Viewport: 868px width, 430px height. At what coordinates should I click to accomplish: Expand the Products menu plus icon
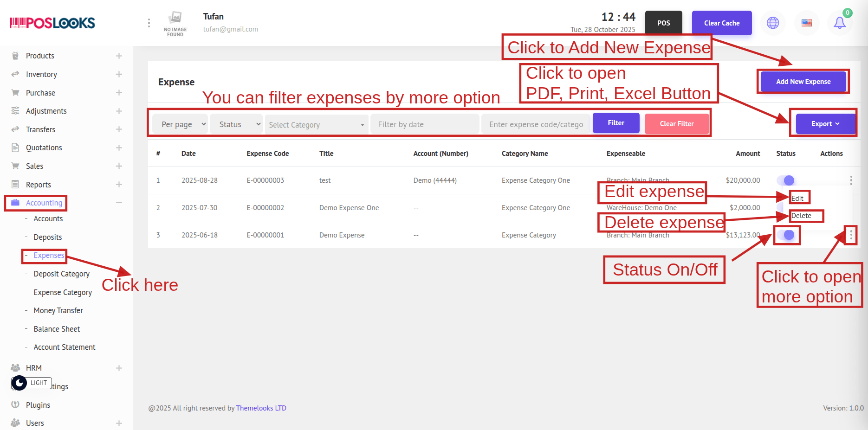coord(119,56)
